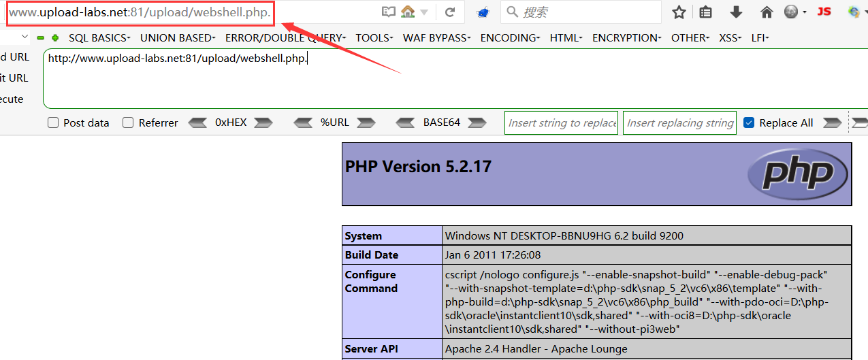Open the HTML dropdown menu
The width and height of the screenshot is (868, 360).
coord(566,38)
